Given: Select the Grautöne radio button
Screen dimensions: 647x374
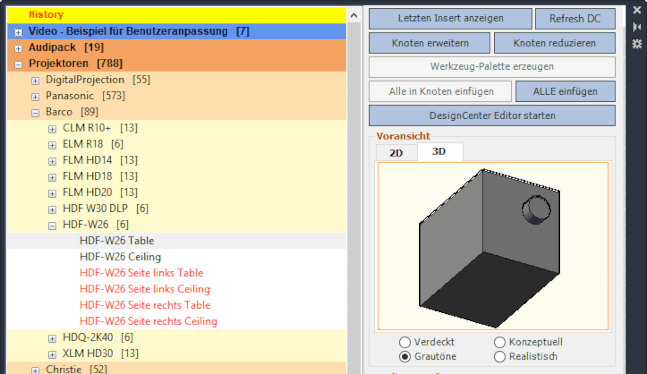Looking at the screenshot, I should coord(405,357).
